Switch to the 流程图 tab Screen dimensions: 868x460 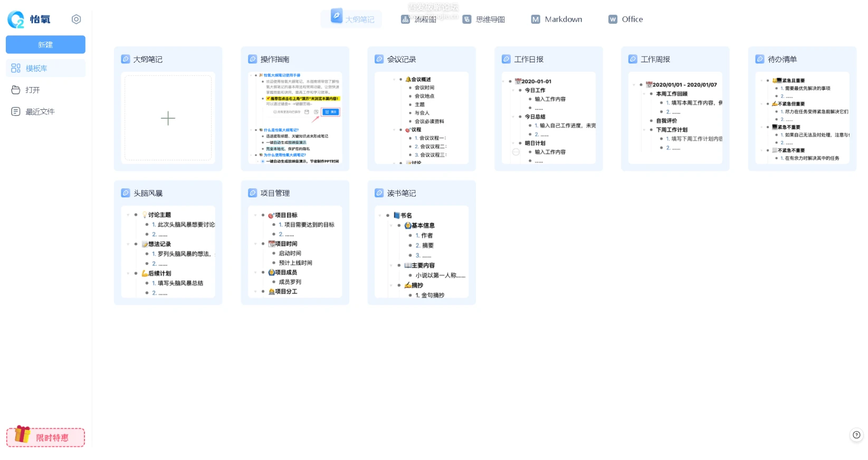tap(418, 19)
